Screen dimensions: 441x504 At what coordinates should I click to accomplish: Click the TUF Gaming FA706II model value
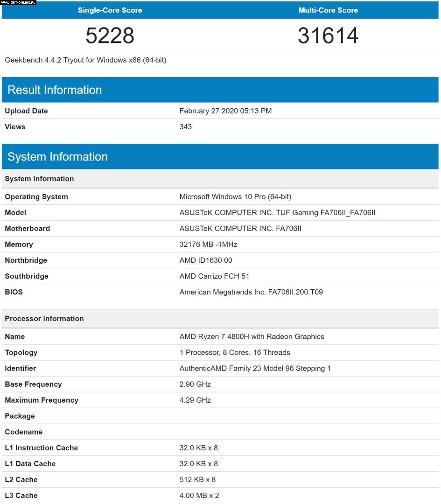pos(277,213)
